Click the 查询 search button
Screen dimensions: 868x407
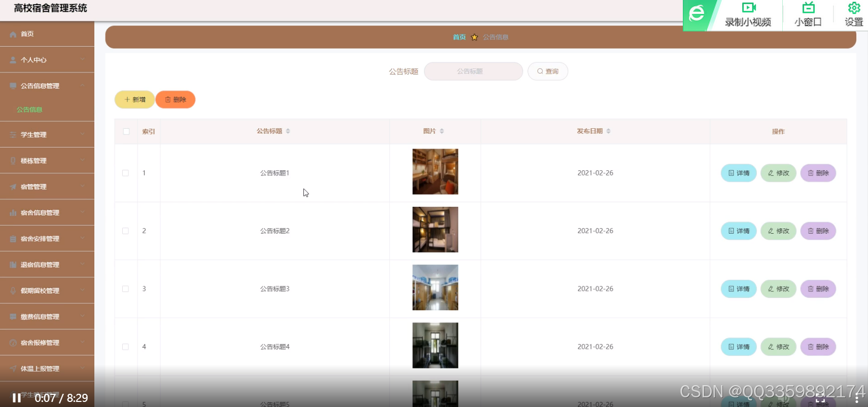tap(548, 71)
